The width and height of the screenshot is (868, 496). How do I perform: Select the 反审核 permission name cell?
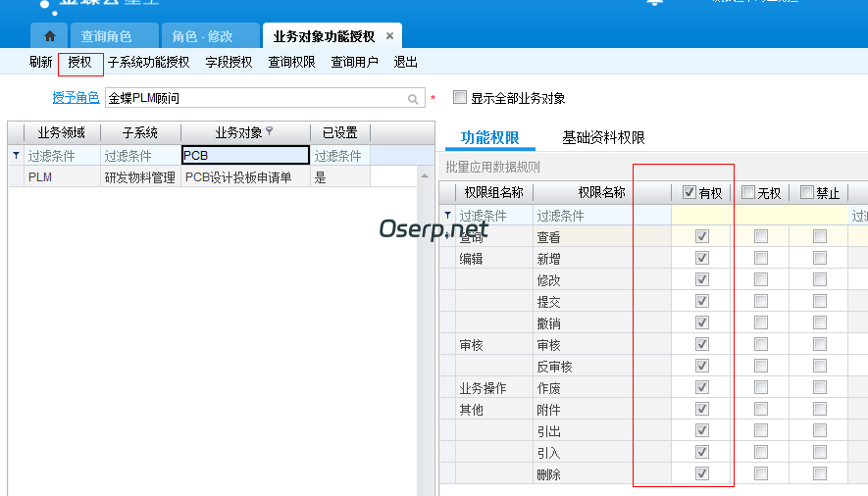[602, 366]
